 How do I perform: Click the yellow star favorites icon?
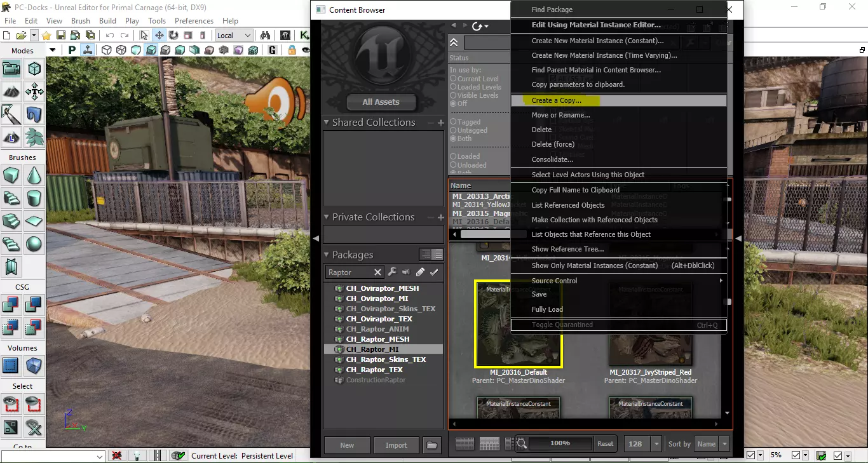click(46, 36)
